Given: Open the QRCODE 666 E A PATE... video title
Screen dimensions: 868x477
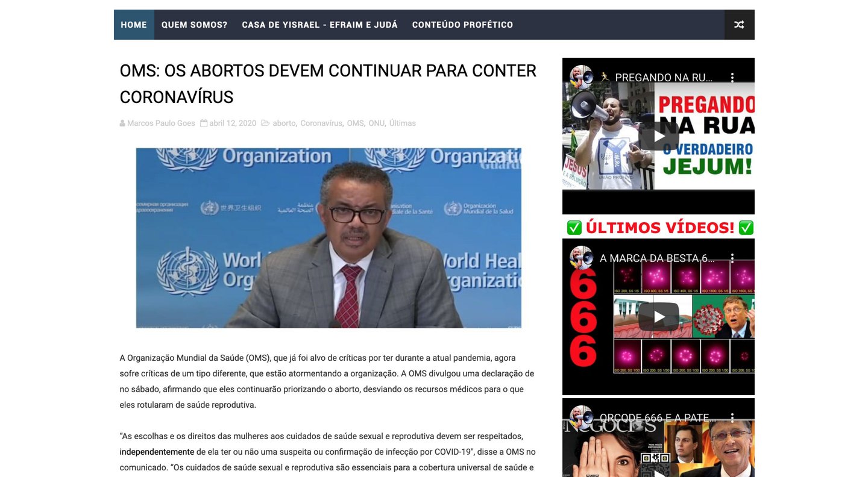Looking at the screenshot, I should click(658, 417).
